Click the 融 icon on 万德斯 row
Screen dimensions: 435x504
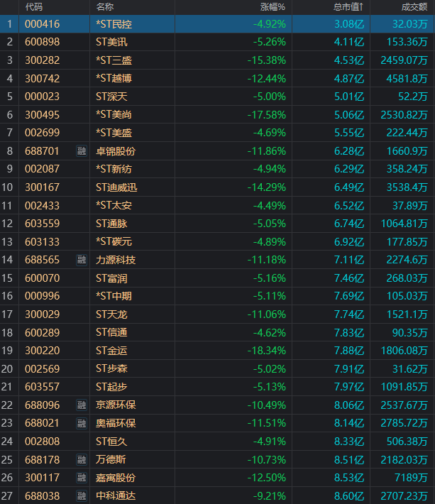pos(82,460)
